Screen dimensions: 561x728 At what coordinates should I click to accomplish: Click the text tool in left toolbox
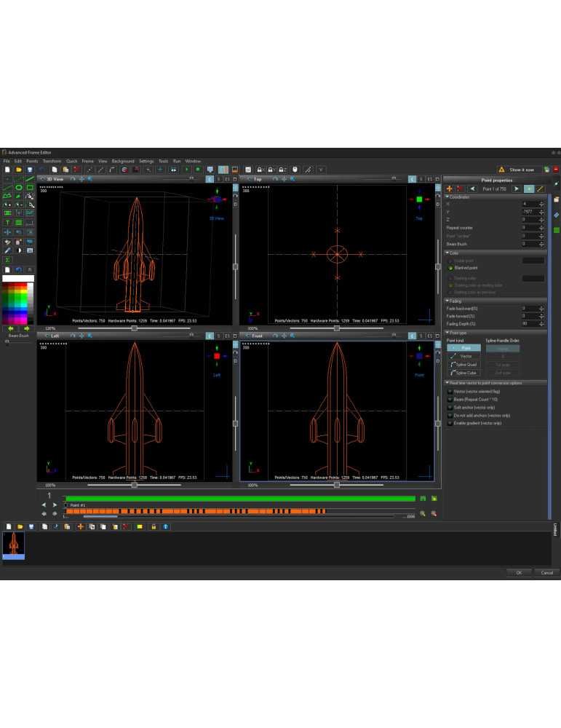[7, 222]
